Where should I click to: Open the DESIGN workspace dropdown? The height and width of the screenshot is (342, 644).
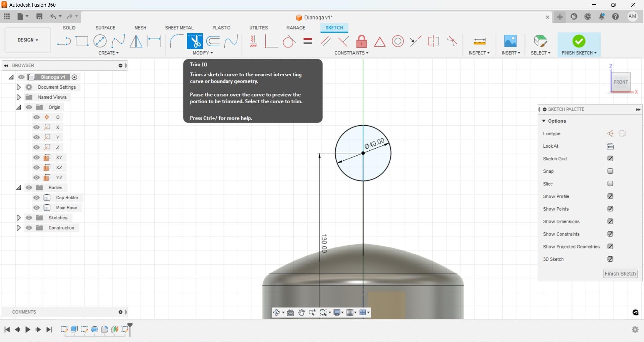pos(28,40)
